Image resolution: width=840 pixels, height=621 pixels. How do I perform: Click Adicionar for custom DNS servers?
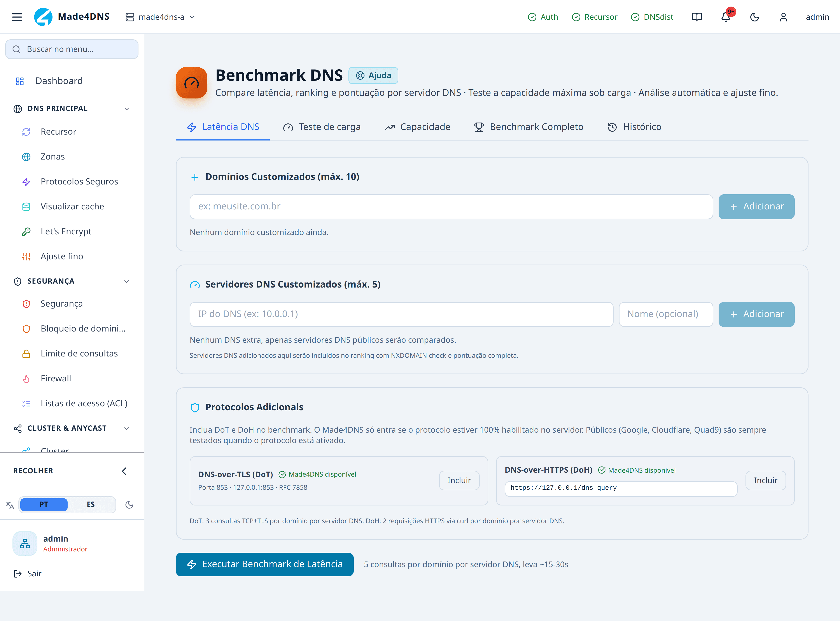pyautogui.click(x=757, y=314)
